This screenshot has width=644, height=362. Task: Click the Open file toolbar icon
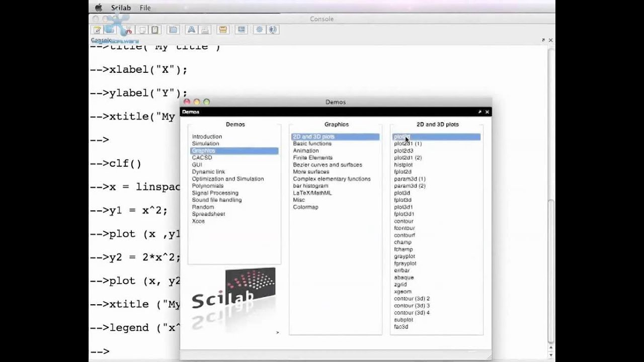(x=110, y=30)
